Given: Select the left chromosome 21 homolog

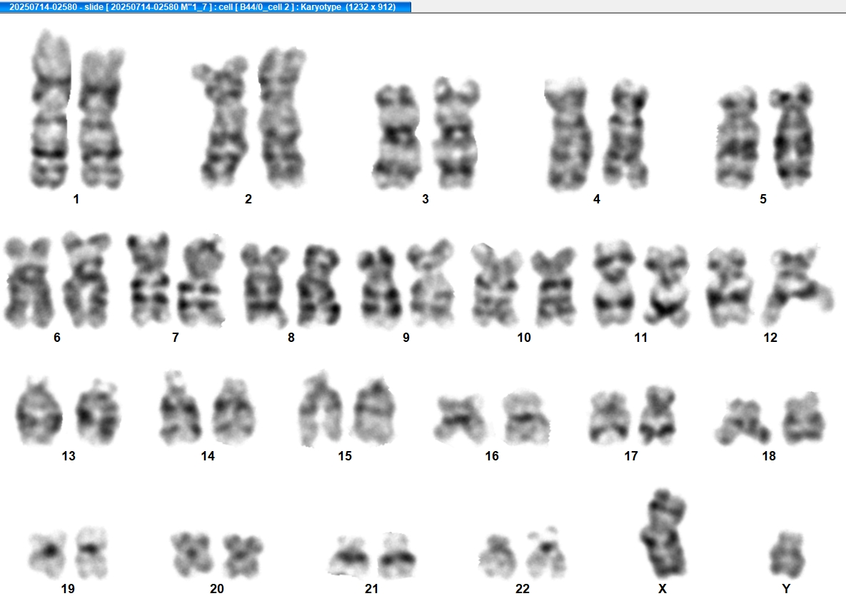Looking at the screenshot, I should (350, 556).
